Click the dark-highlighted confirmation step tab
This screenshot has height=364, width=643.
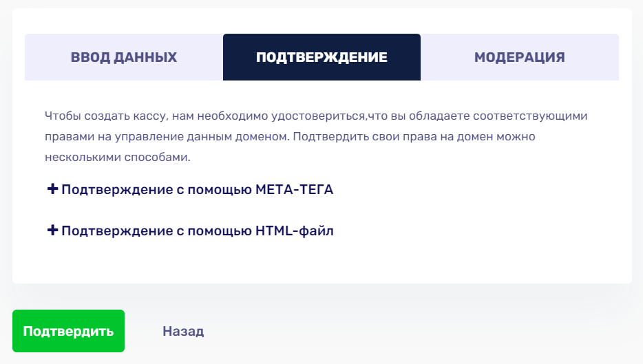coord(322,57)
